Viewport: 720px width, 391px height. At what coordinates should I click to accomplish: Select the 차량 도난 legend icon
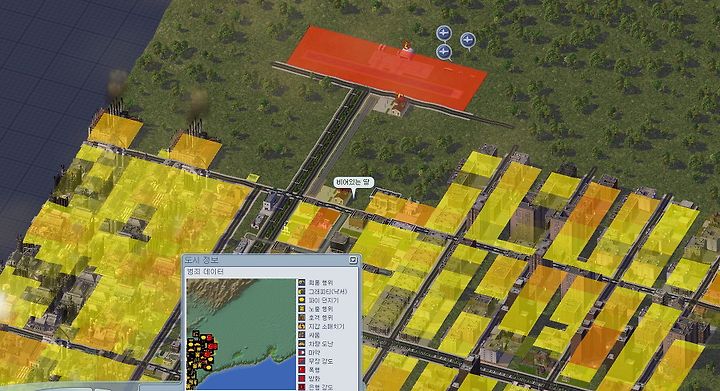pyautogui.click(x=302, y=344)
